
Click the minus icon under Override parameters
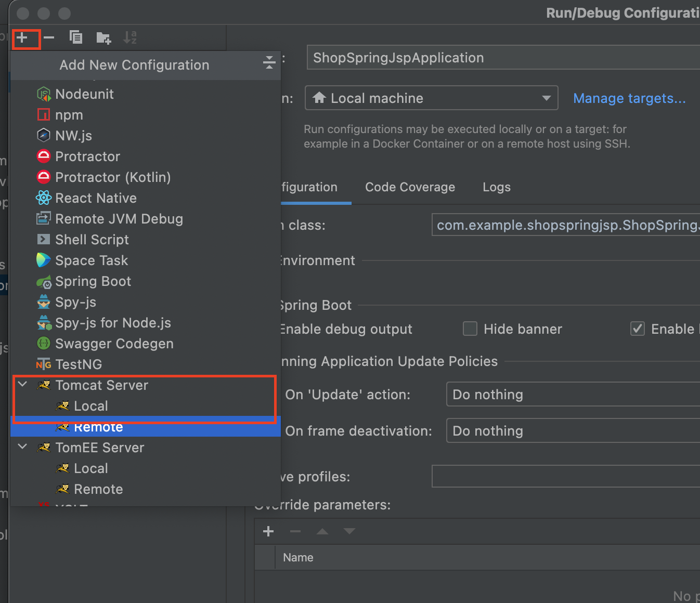point(295,531)
